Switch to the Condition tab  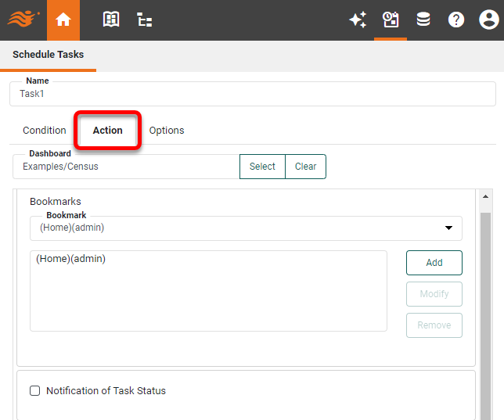tap(45, 131)
